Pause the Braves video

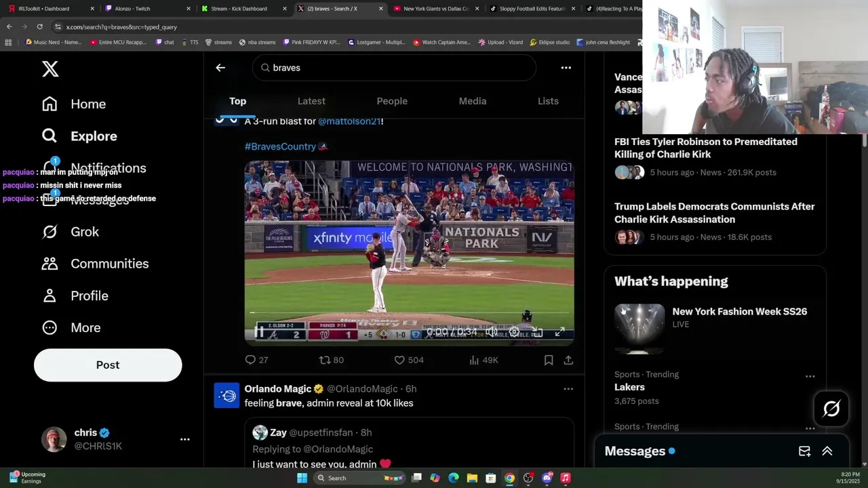pyautogui.click(x=258, y=331)
